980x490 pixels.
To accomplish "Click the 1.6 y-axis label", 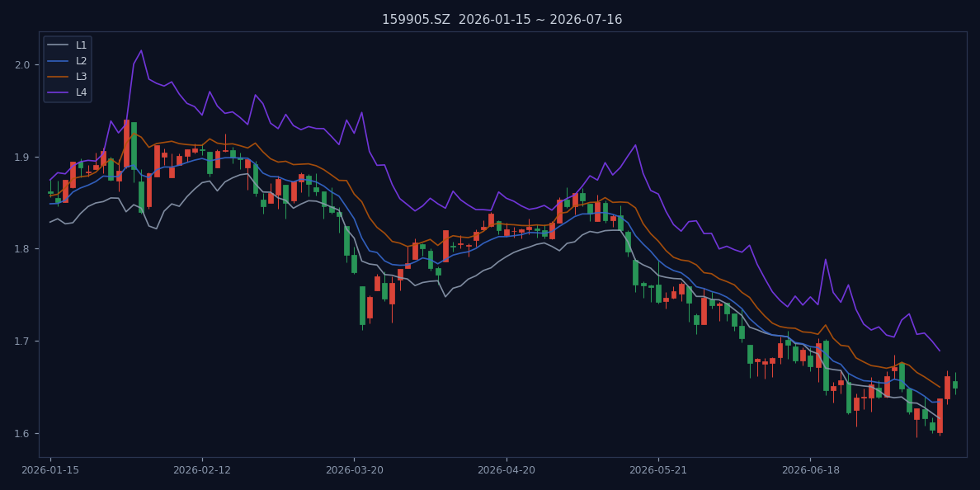I will coord(22,433).
